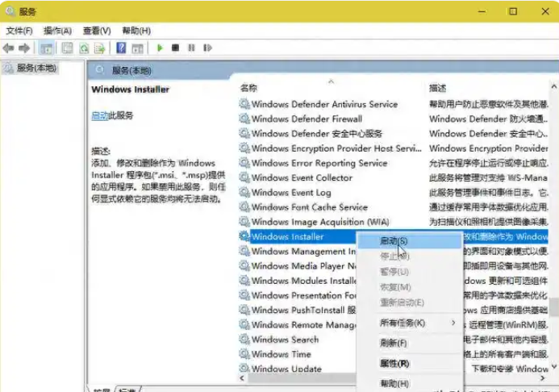Image resolution: width=559 pixels, height=392 pixels.
Task: Select Windows Search row
Action: coord(298,340)
